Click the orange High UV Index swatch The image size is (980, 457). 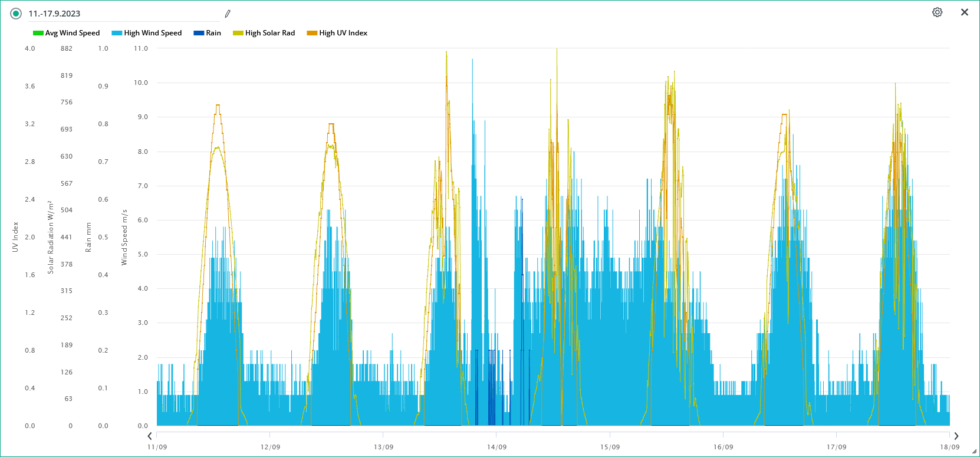point(312,33)
